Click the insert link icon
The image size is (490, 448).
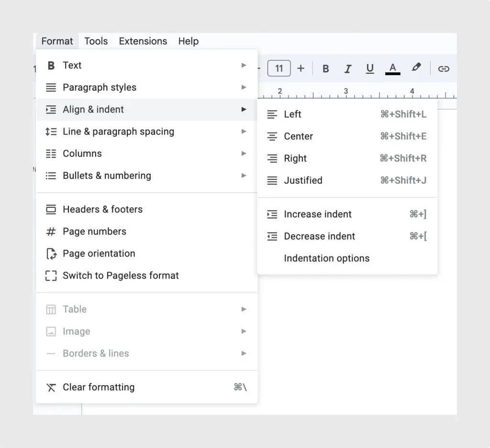[444, 68]
